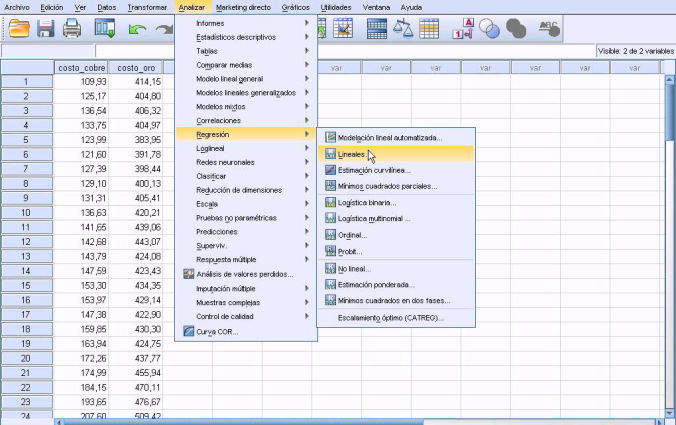Open the Ayuda menu
Screen dimensions: 676x425
411,7
